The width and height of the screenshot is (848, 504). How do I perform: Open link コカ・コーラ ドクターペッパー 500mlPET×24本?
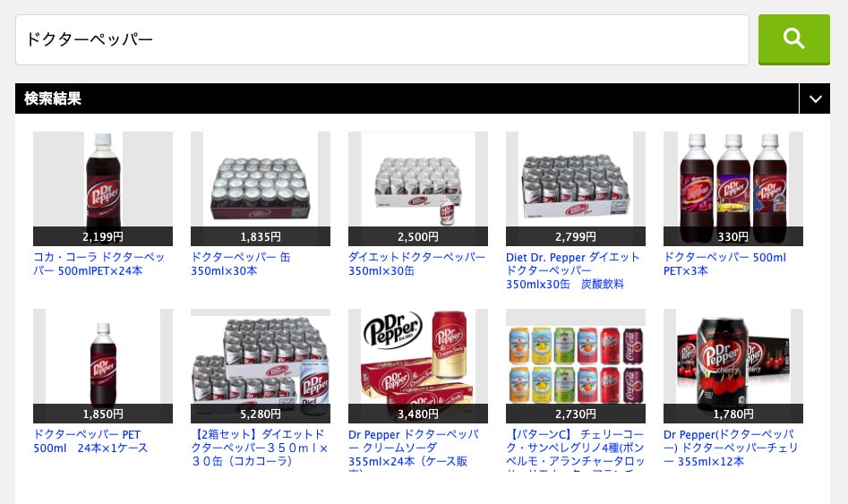pos(99,264)
